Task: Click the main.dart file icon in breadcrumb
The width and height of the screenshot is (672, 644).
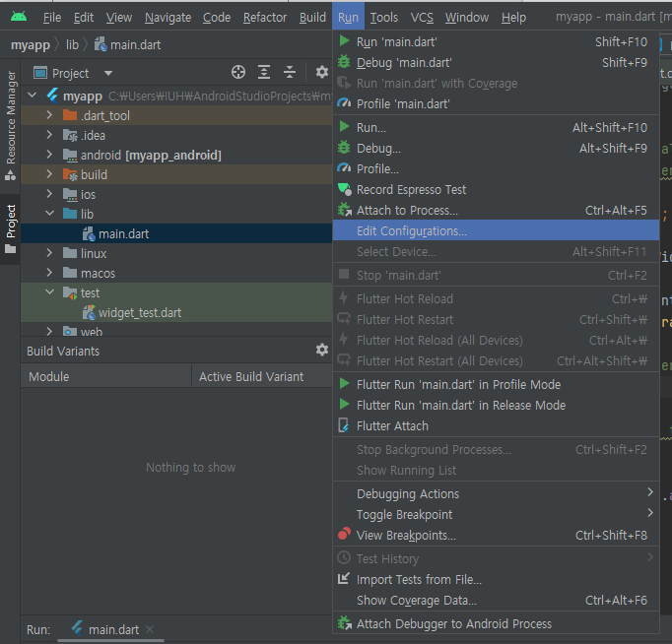Action: 101,44
